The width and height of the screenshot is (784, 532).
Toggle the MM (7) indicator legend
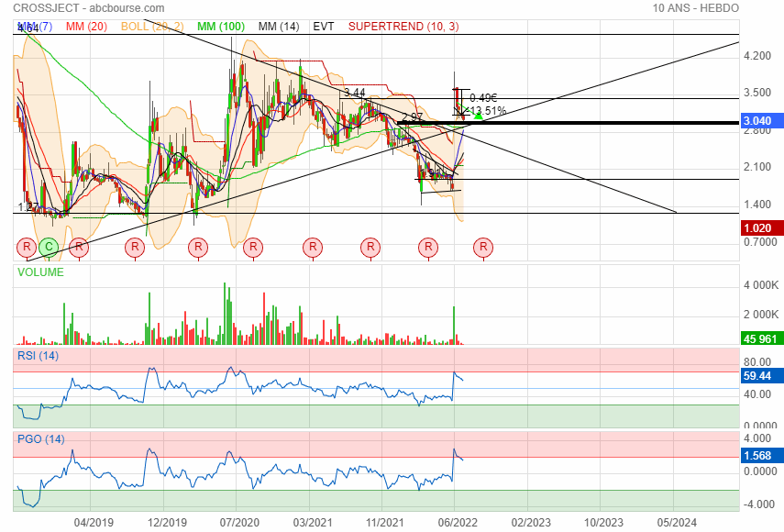pyautogui.click(x=35, y=27)
